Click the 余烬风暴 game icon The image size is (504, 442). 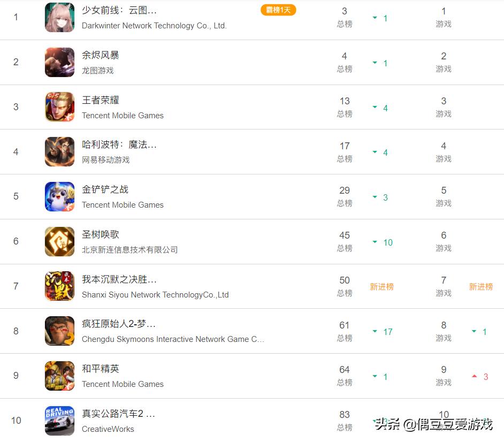click(59, 63)
